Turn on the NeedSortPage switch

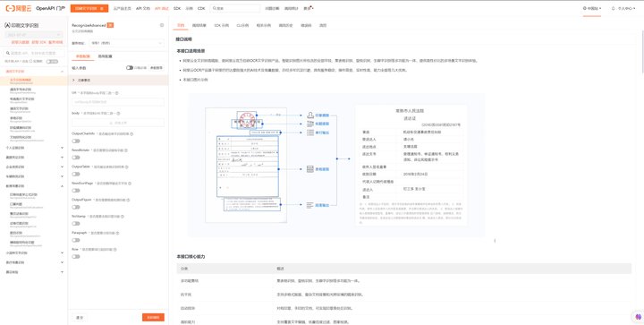[76, 191]
